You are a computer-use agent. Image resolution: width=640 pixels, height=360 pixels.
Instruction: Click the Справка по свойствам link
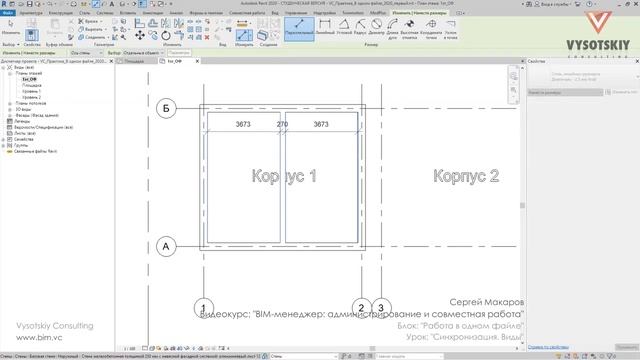pos(548,347)
